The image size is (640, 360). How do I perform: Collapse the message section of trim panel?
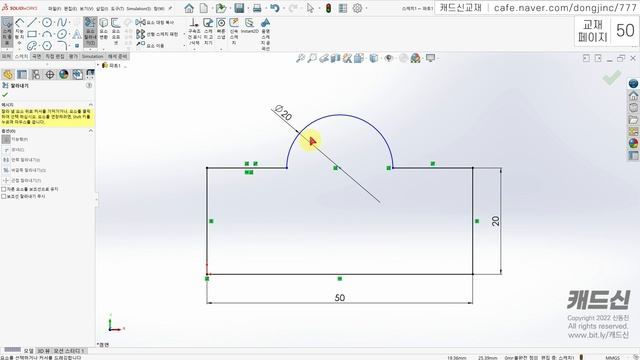tap(91, 105)
